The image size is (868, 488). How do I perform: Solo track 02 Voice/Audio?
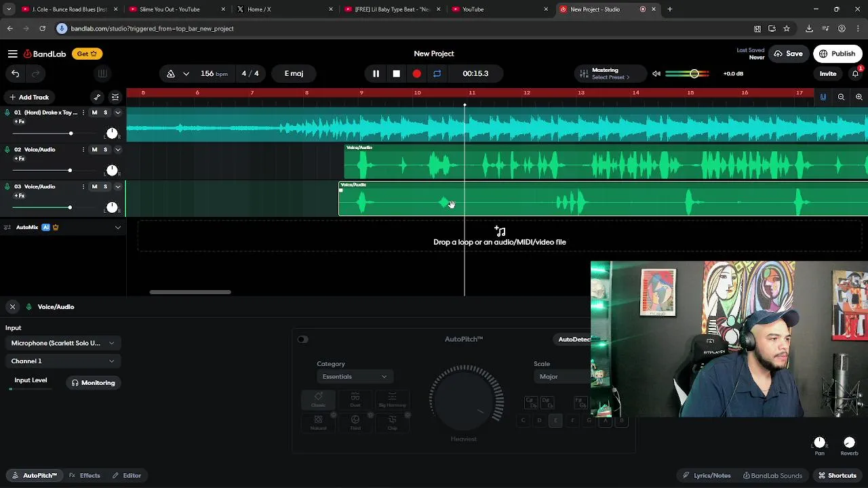coord(105,150)
